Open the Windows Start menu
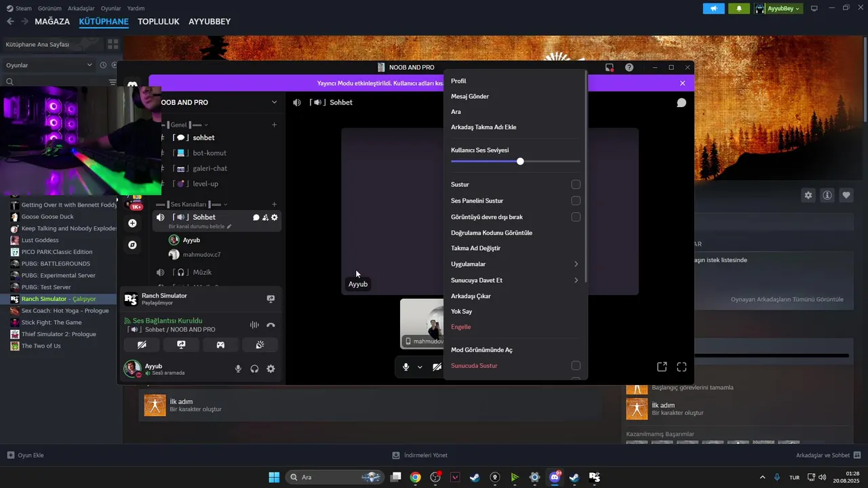The height and width of the screenshot is (488, 868). (x=274, y=477)
